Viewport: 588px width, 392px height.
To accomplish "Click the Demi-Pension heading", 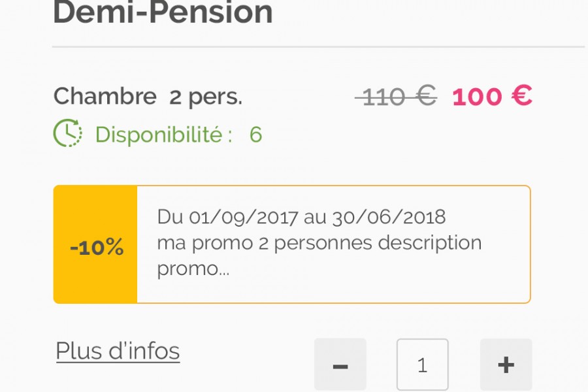I will (163, 13).
